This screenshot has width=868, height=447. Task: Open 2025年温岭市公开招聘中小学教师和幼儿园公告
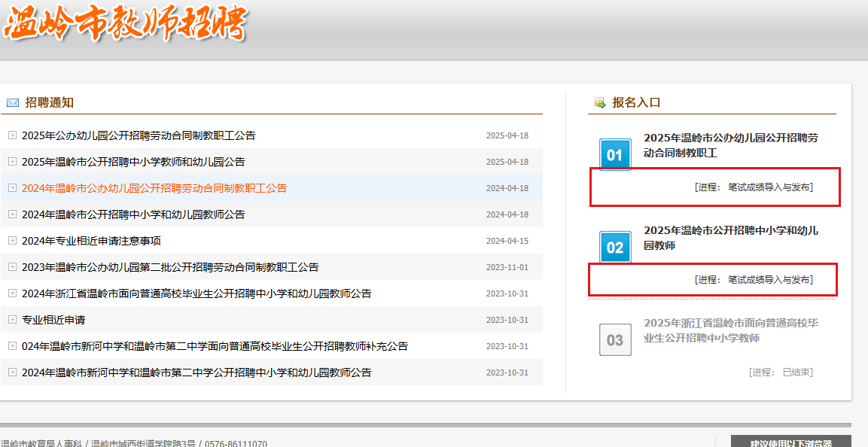click(133, 162)
